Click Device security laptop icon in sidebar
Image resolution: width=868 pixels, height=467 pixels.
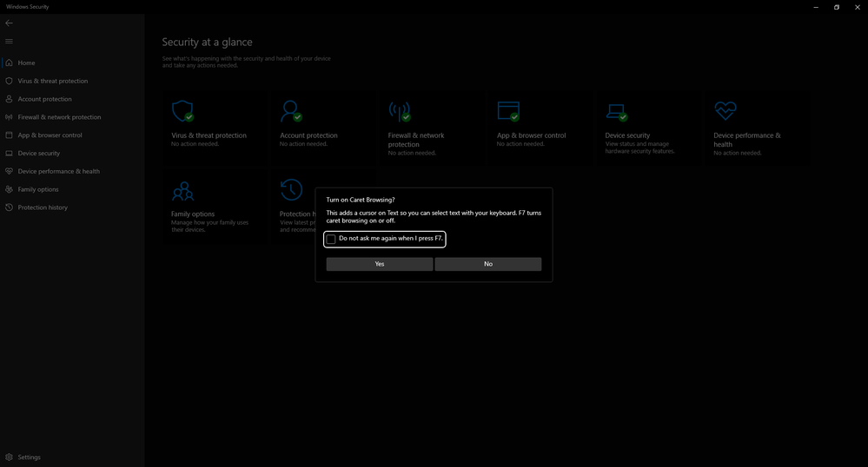click(9, 154)
